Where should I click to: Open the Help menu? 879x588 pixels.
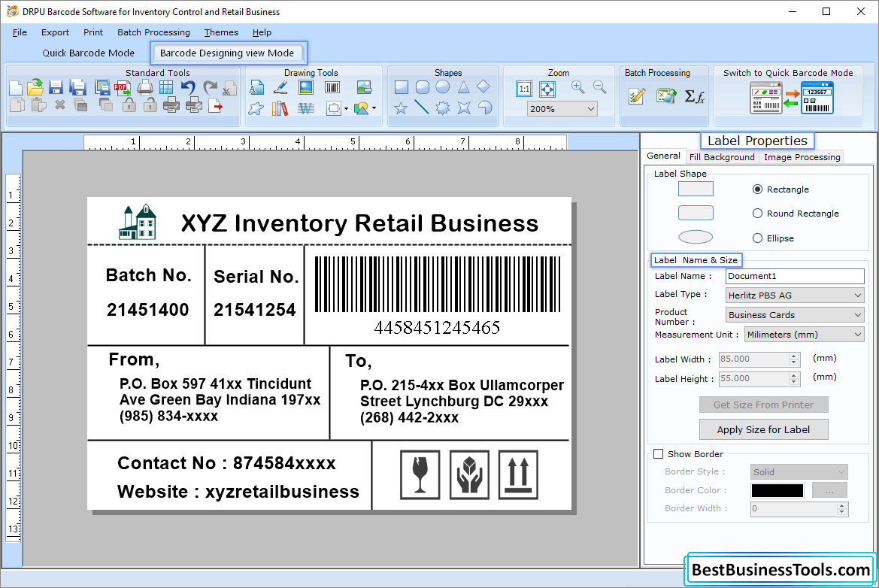(262, 32)
